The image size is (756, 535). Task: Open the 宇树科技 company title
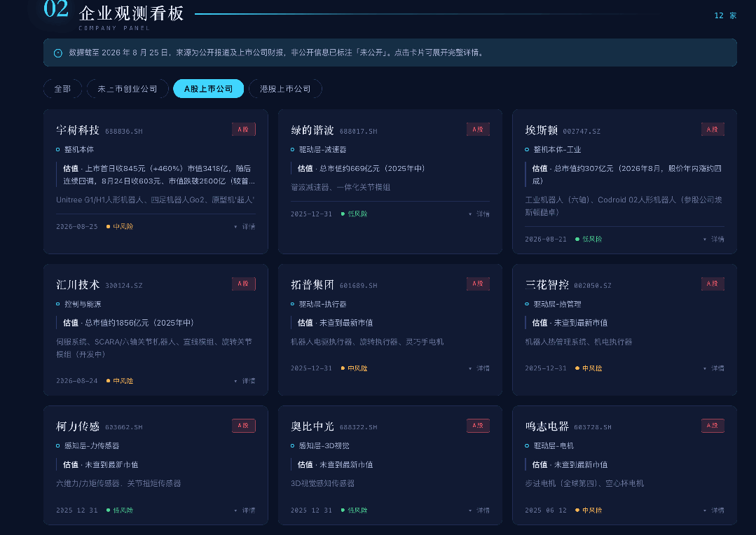point(78,130)
